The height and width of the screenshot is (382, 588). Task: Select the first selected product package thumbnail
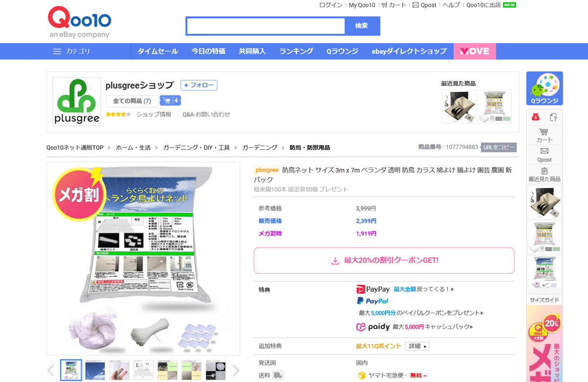(71, 370)
